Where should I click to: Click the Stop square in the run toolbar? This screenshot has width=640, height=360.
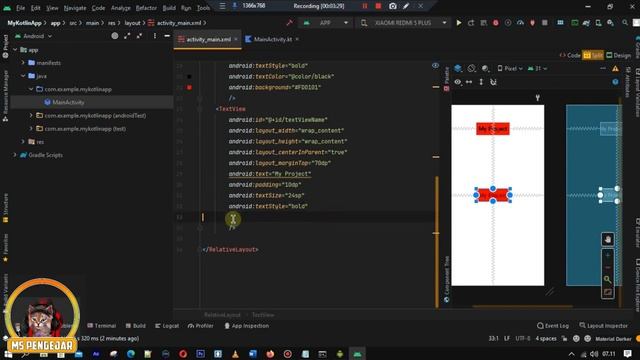(544, 23)
